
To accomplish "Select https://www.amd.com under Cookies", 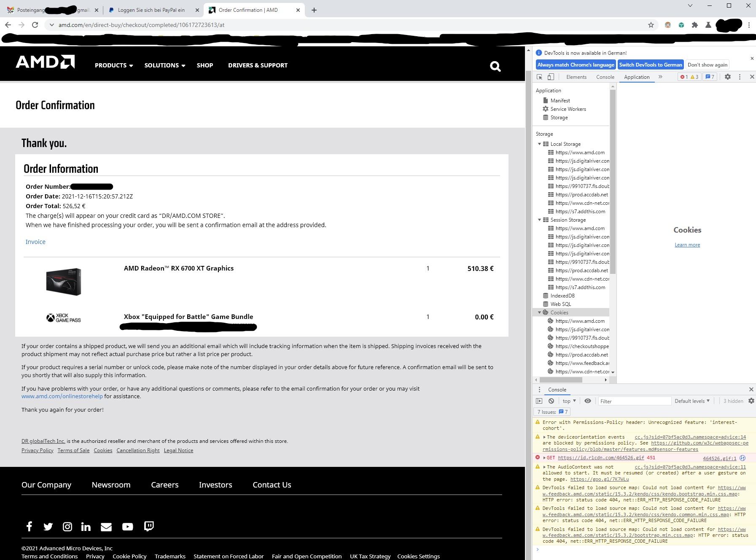I will (580, 321).
